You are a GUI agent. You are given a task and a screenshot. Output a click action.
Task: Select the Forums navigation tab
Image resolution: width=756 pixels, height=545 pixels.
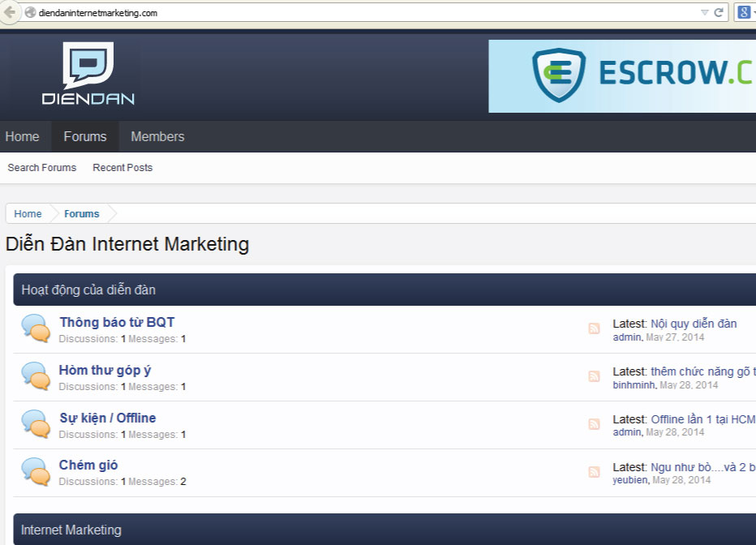point(85,136)
